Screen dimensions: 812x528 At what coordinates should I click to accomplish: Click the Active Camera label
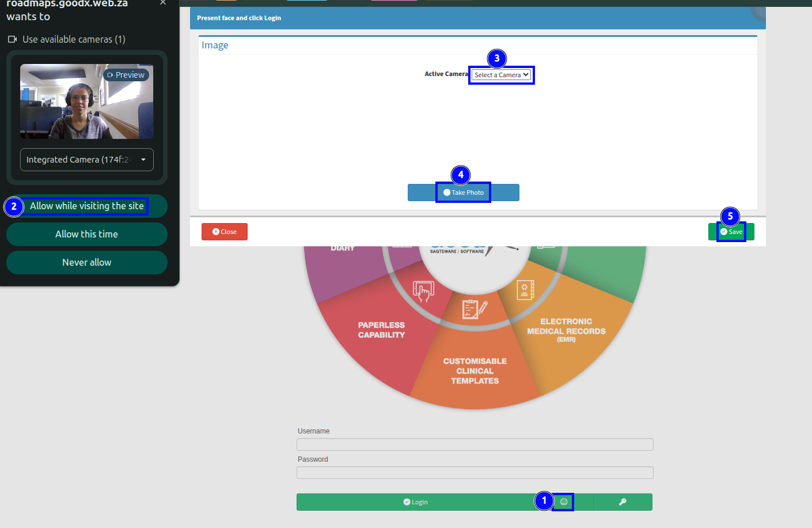446,74
